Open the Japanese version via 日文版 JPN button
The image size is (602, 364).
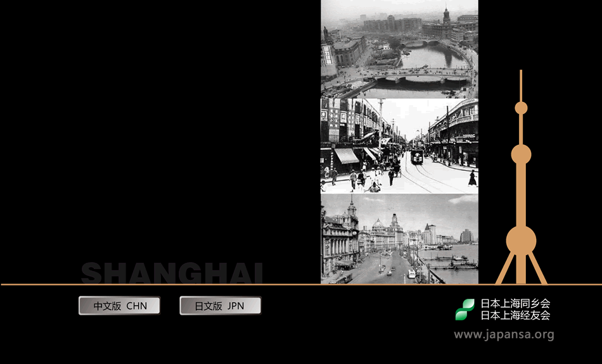click(221, 306)
